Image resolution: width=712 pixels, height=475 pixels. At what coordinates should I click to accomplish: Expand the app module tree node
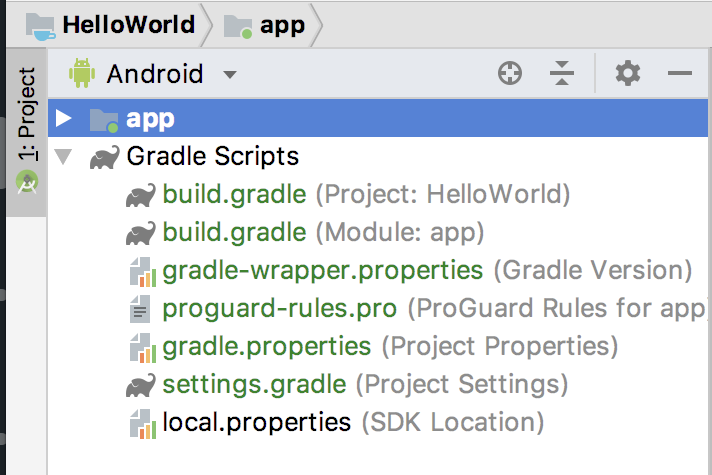(64, 119)
